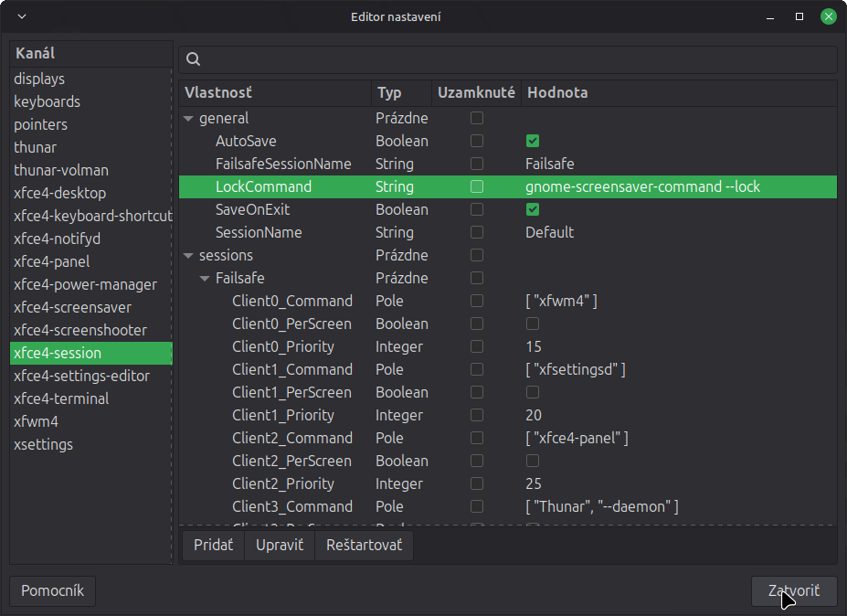
Task: Toggle the AutoSave value checkbox
Action: click(x=532, y=142)
